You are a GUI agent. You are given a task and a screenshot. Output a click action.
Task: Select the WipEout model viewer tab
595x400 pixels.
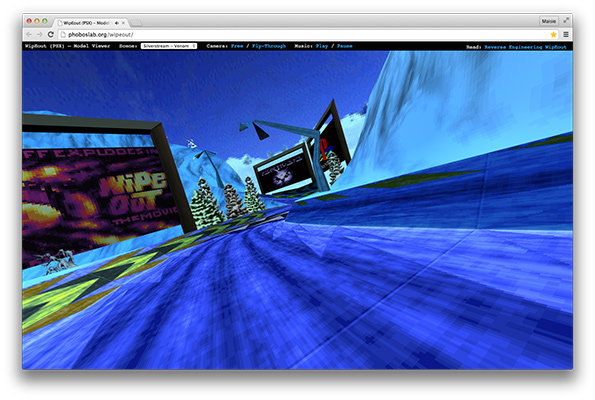(x=90, y=23)
